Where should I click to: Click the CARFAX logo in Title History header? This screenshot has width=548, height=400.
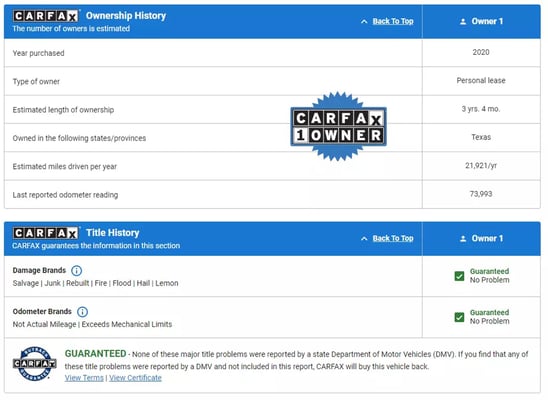45,233
